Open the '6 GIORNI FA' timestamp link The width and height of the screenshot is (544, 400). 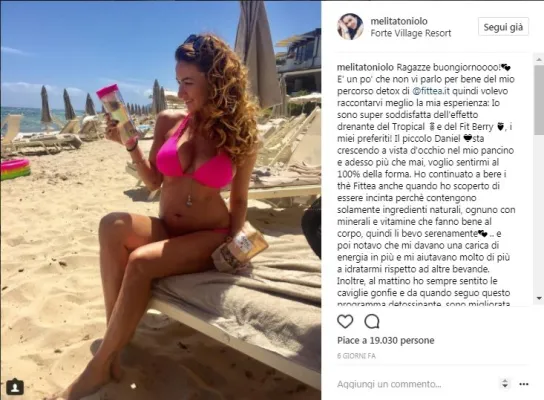(x=356, y=356)
